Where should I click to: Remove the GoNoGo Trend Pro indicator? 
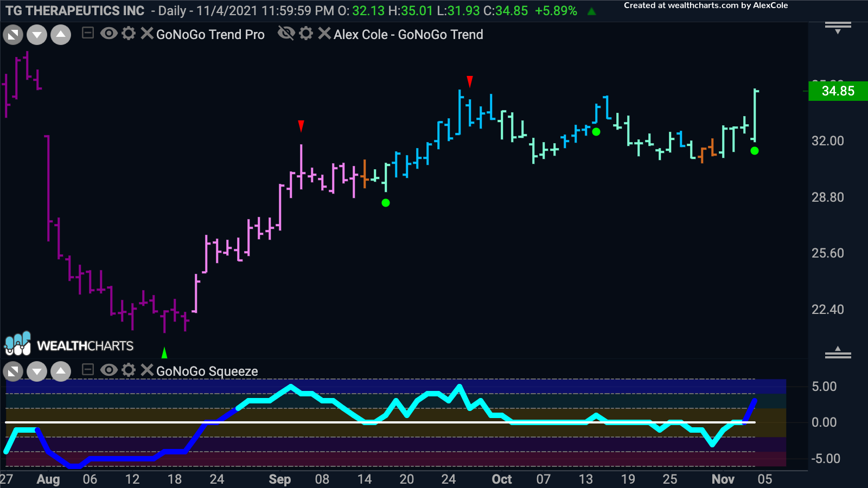146,34
